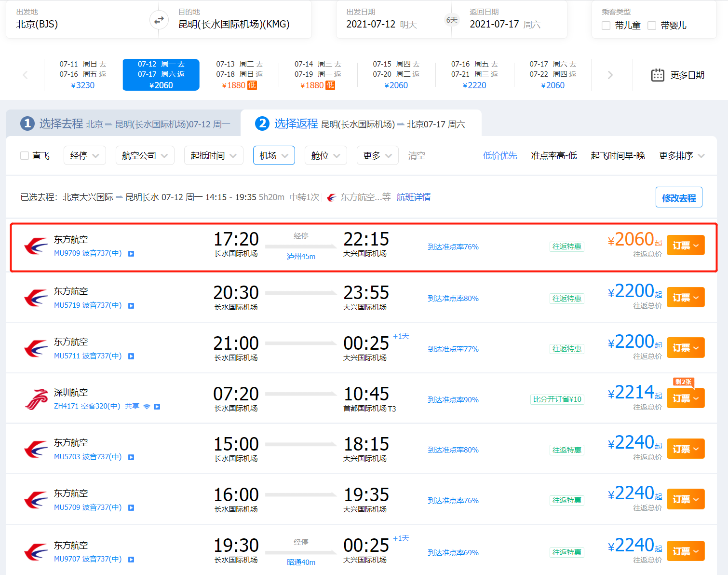Open the 航班详情 link
728x575 pixels.
click(413, 197)
